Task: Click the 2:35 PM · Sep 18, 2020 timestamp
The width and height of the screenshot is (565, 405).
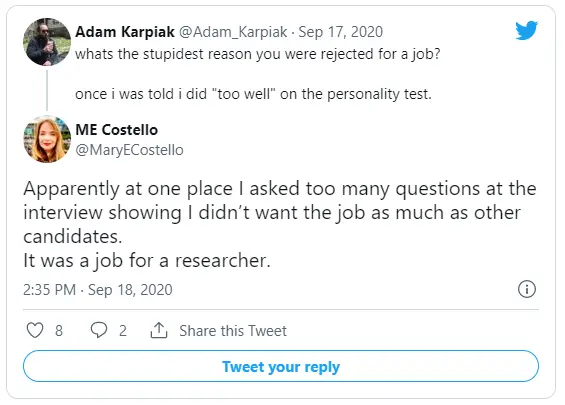Action: [x=98, y=290]
